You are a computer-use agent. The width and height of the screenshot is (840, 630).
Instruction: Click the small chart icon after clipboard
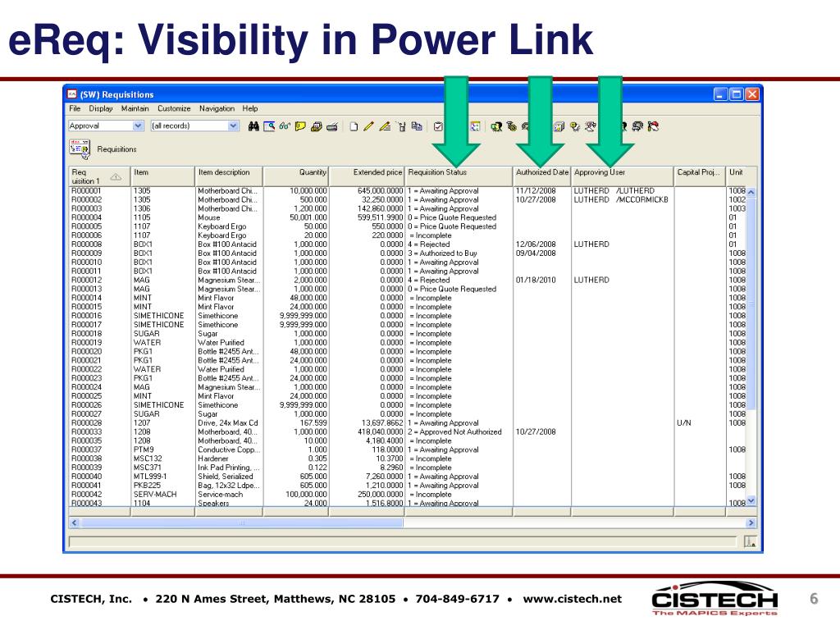(x=475, y=126)
